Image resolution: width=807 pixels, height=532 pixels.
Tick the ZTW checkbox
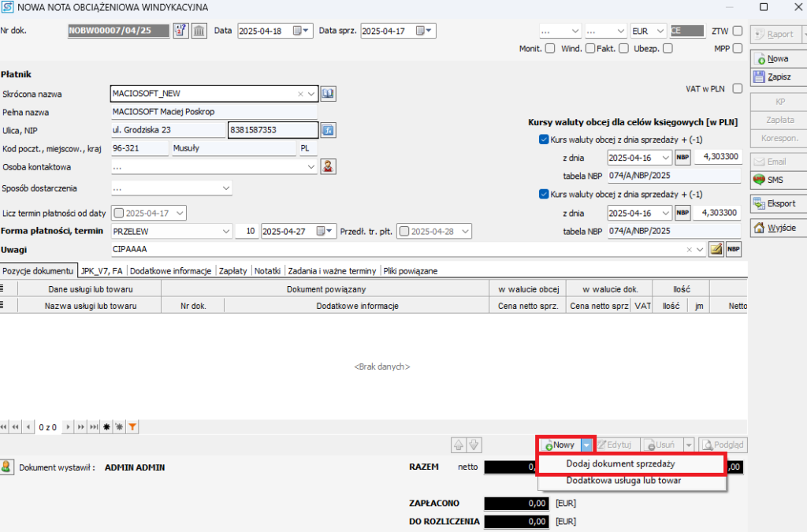click(x=737, y=32)
